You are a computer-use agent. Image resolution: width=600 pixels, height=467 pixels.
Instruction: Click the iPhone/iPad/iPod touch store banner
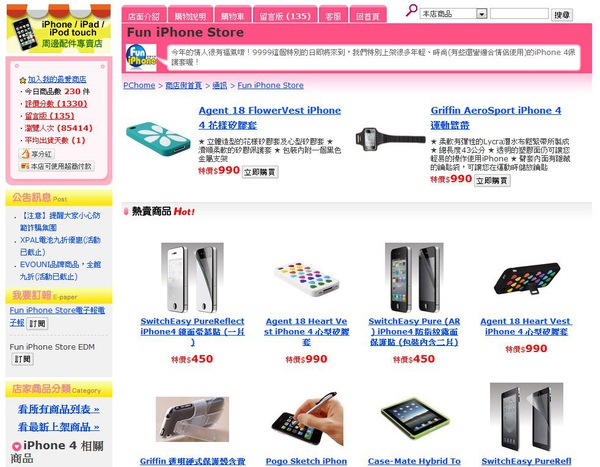pos(59,29)
